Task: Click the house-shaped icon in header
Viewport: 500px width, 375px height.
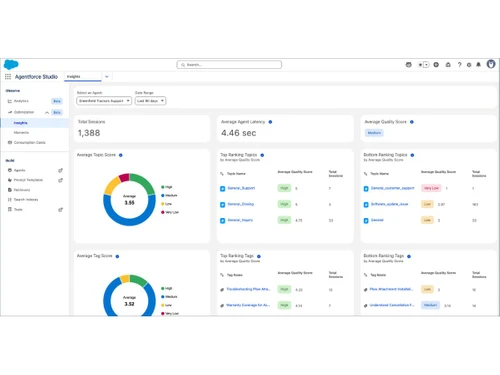Action: click(x=448, y=65)
